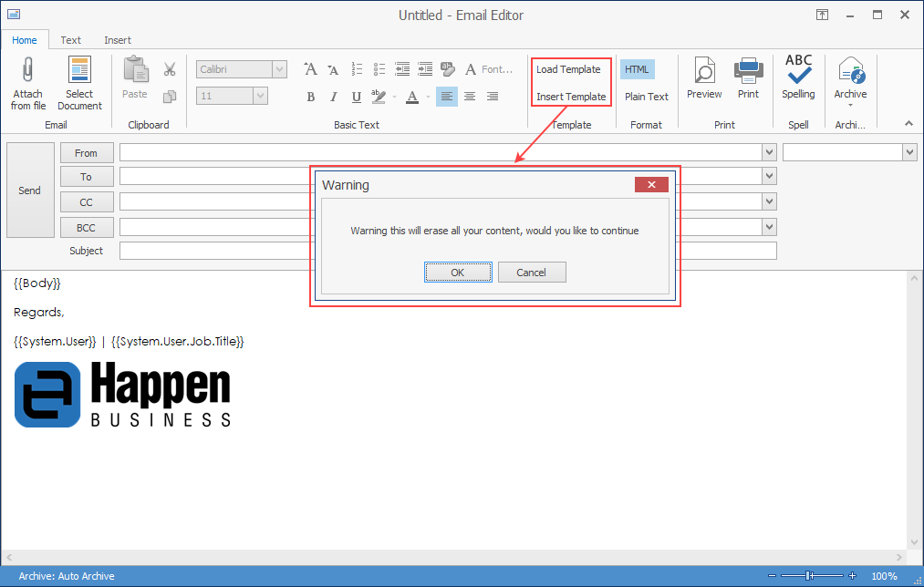Open the font size 11 dropdown
This screenshot has height=587, width=924.
point(261,96)
